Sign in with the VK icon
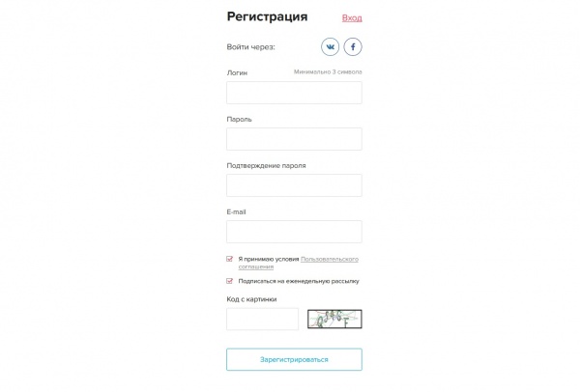Screen dimensions: 580x392 click(x=331, y=46)
